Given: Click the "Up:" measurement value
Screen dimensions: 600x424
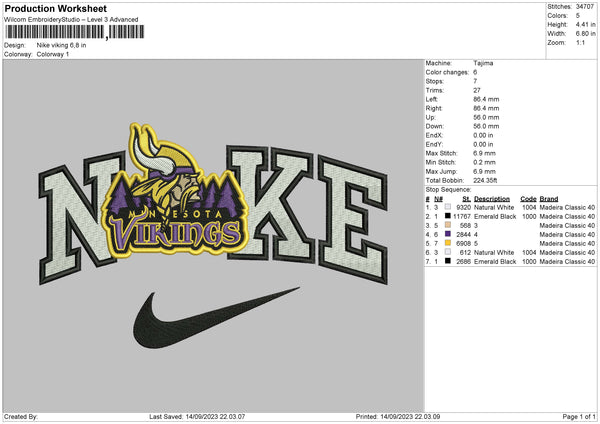Looking at the screenshot, I should (486, 117).
